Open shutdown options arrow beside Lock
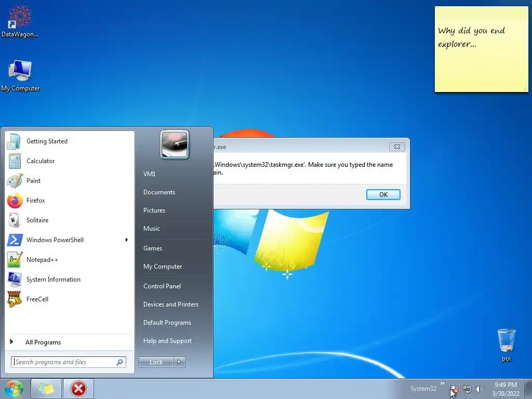Viewport: 532px width, 399px height. (x=179, y=362)
